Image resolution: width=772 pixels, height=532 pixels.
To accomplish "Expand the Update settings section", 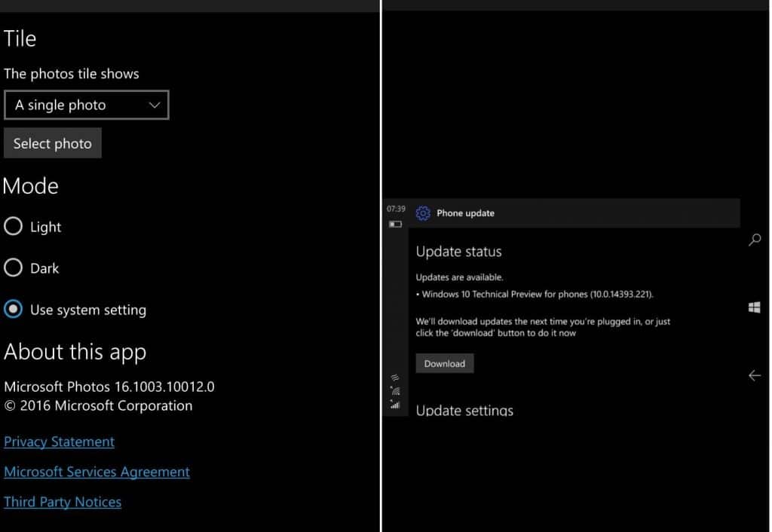I will [464, 410].
